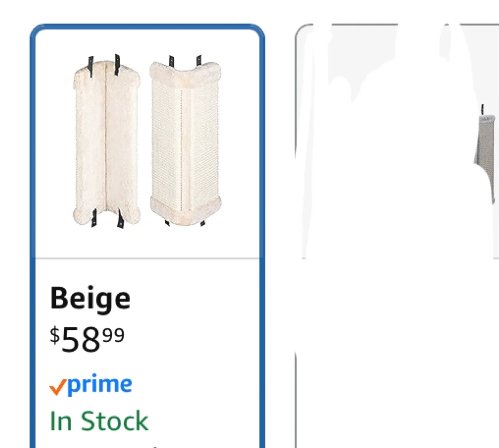Click the right sisal-front scratcher image
This screenshot has width=499, height=448.
(186, 142)
